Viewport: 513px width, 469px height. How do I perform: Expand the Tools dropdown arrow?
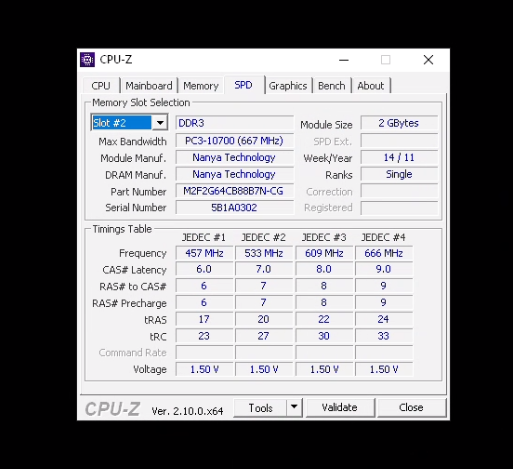(294, 407)
